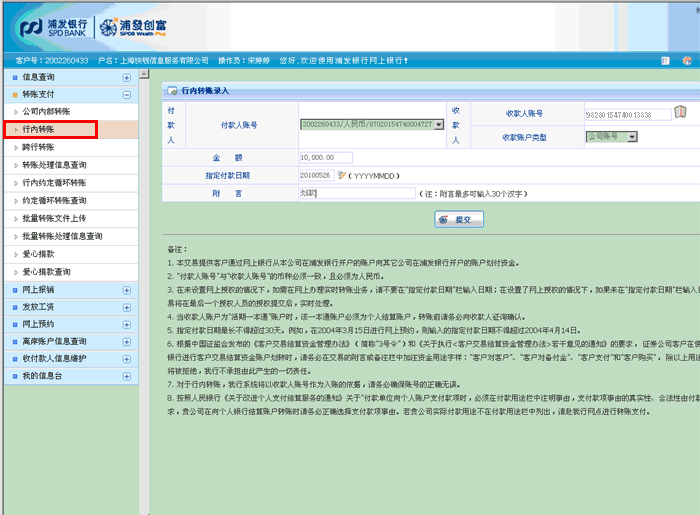Select 行内转账 menu item
Viewport: 700px width, 515px height.
pos(38,129)
